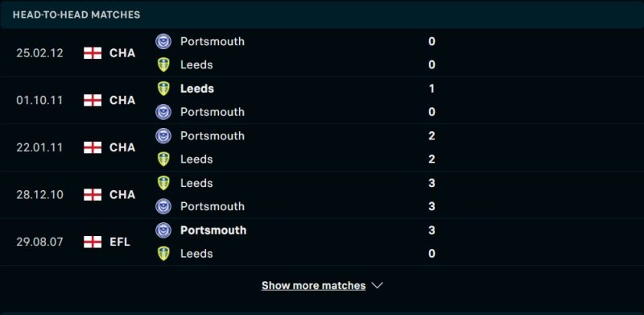644x315 pixels.
Task: Open CHA competition label for 28.12.10
Action: click(122, 194)
